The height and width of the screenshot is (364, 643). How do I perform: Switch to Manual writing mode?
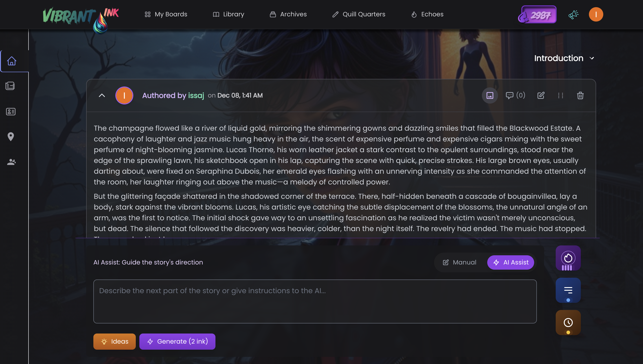point(460,262)
